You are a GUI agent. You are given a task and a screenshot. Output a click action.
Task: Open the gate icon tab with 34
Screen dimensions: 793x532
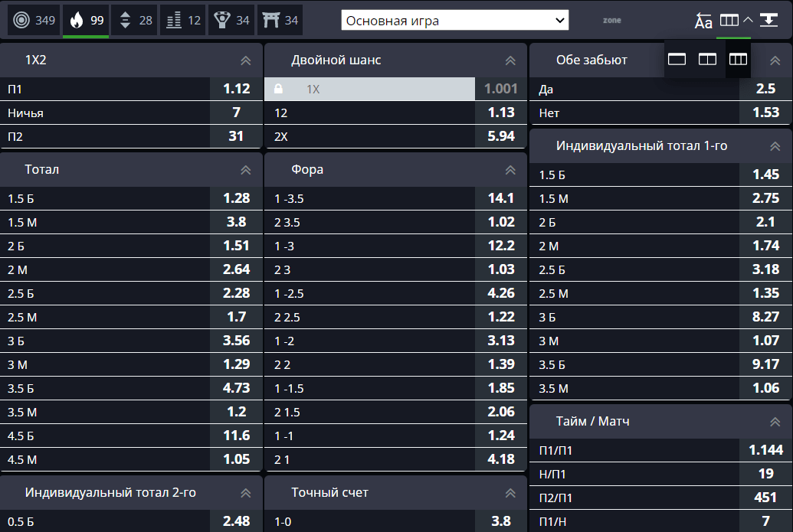coord(280,20)
